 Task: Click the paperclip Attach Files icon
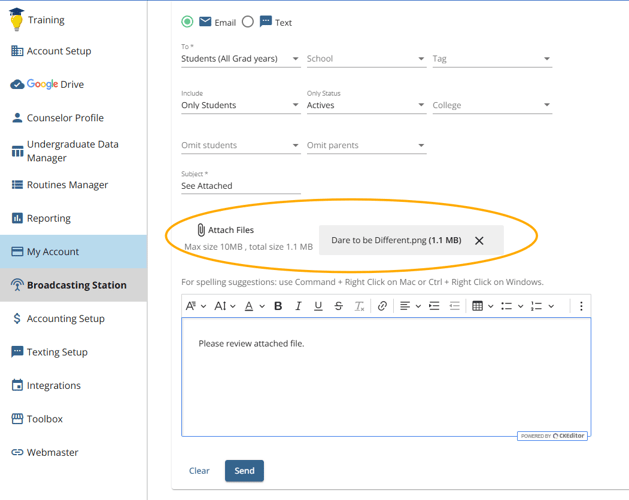tap(201, 230)
